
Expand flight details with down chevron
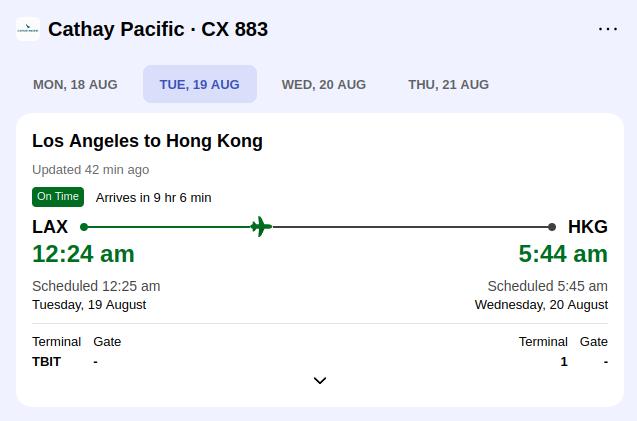[320, 381]
